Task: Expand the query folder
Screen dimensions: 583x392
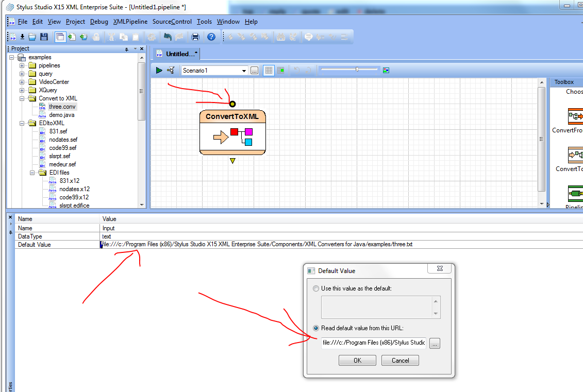Action: pos(22,74)
